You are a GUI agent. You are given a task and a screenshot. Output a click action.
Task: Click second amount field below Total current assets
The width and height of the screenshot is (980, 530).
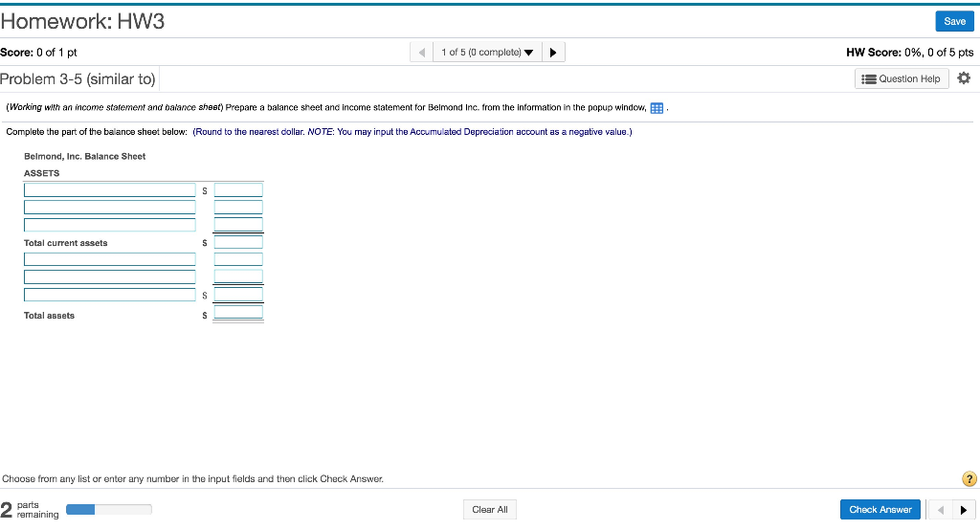click(x=238, y=276)
